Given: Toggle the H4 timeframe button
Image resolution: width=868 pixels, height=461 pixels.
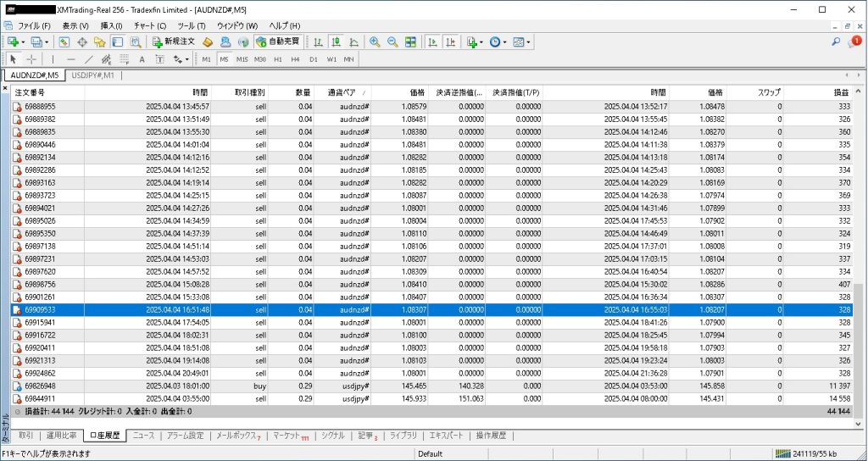Looking at the screenshot, I should tap(295, 59).
